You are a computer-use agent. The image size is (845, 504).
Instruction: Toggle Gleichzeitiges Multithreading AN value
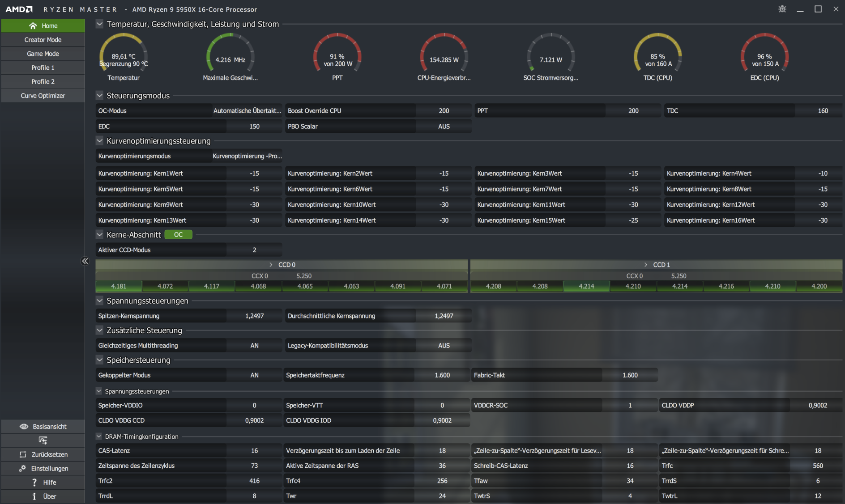click(254, 346)
